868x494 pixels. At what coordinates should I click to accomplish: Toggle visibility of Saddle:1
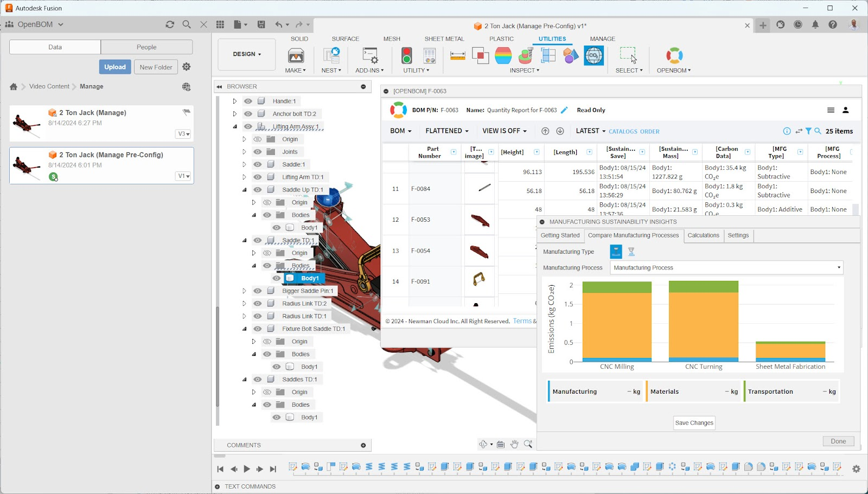click(x=258, y=164)
